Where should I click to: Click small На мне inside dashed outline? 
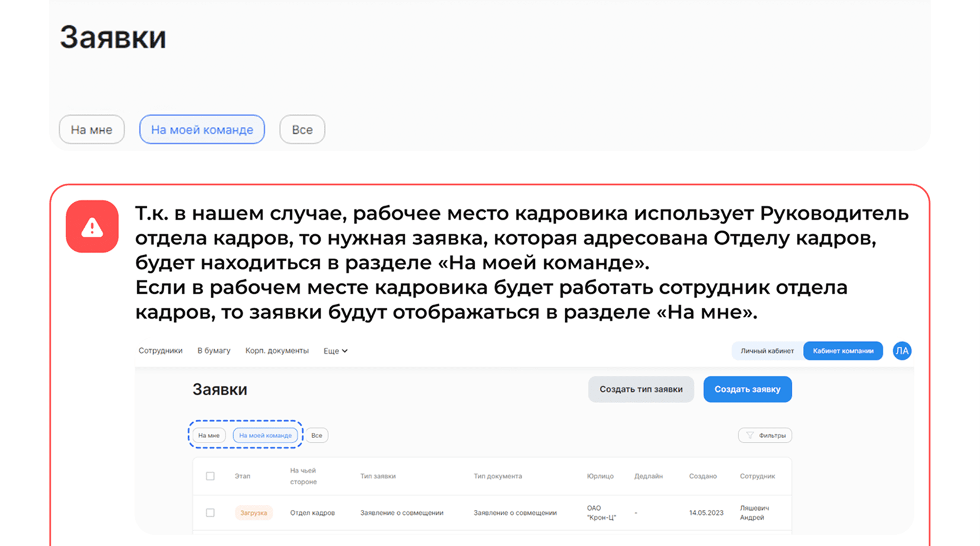coord(209,436)
